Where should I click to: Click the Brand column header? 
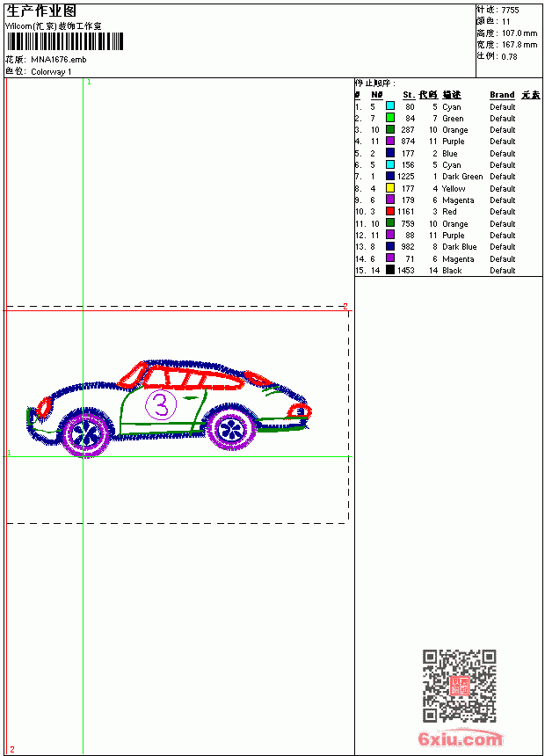point(502,95)
